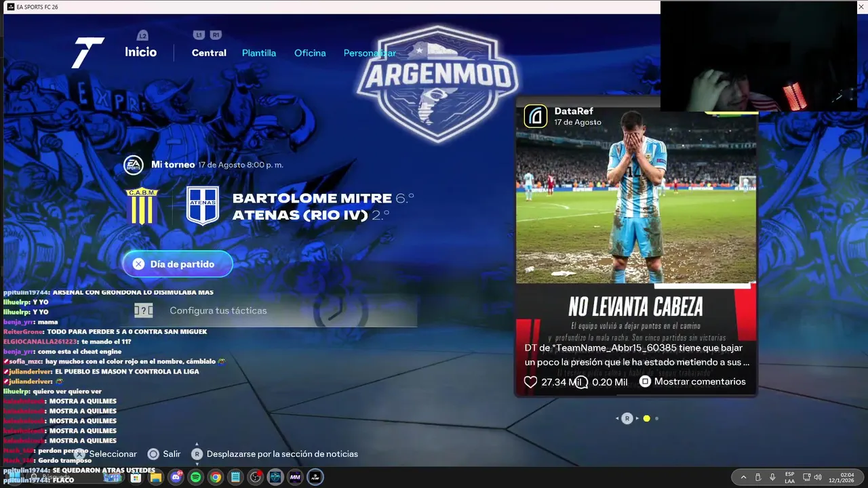
Task: Click the DataRef profile avatar
Action: pos(535,117)
